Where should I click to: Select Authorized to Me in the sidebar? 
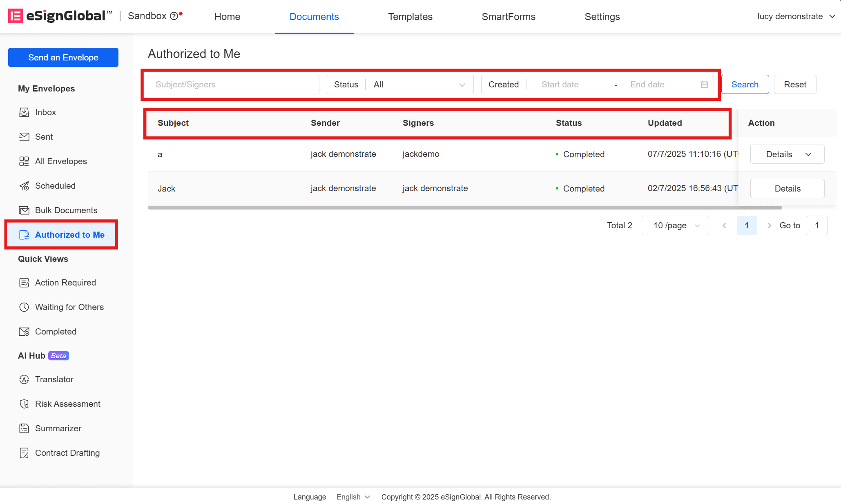coord(61,235)
